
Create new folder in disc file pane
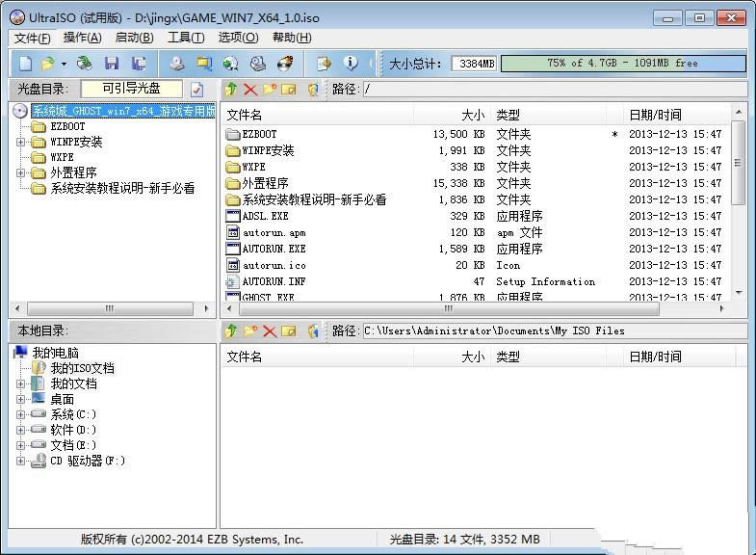tap(270, 90)
